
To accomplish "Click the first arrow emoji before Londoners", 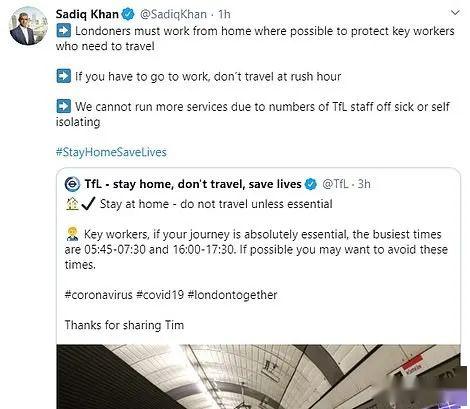I will (64, 31).
